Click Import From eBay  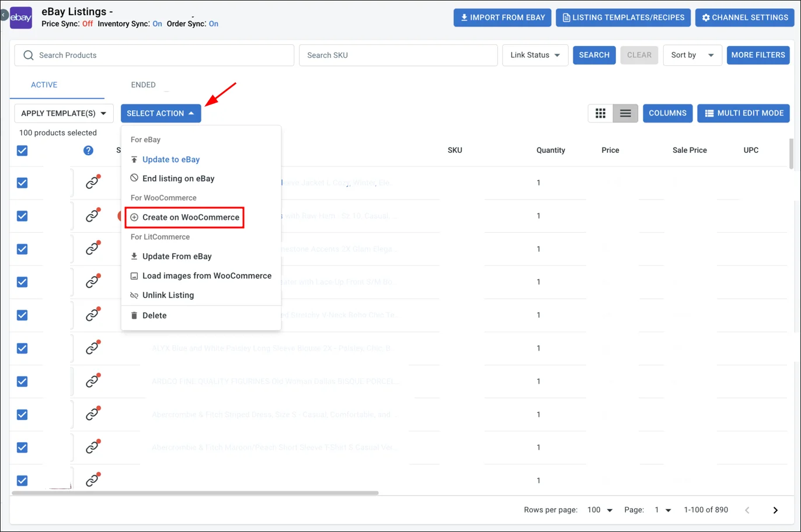tap(502, 17)
